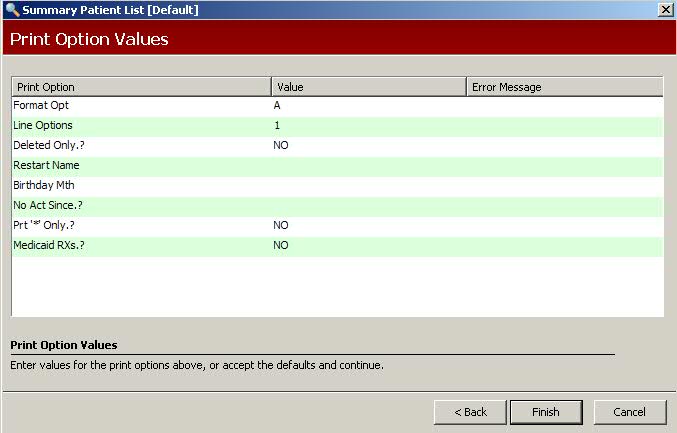
Task: Click the empty Restart Name value cell
Action: click(368, 165)
